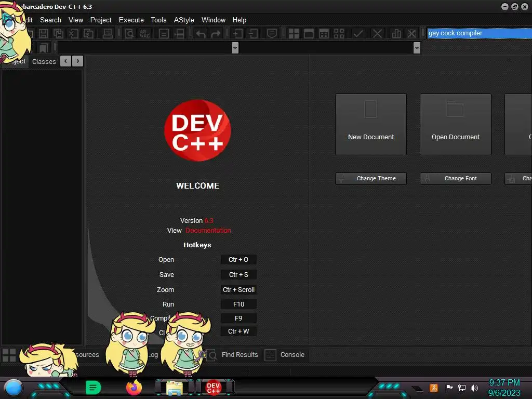Click the New Document tile
Viewport: 532px width, 399px height.
pyautogui.click(x=371, y=125)
